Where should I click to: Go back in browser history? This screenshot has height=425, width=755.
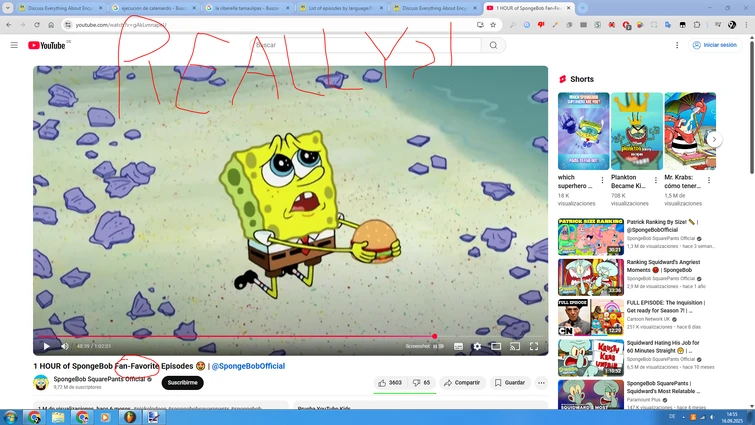[9, 25]
